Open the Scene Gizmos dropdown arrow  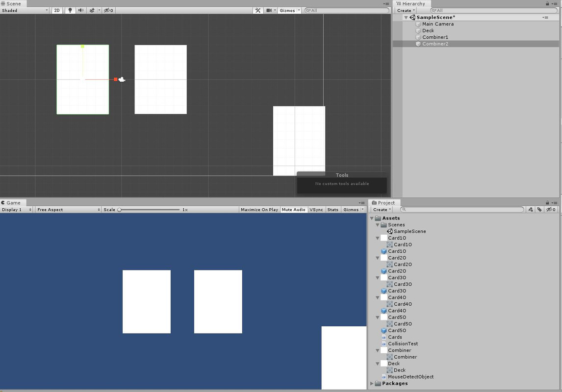(299, 10)
